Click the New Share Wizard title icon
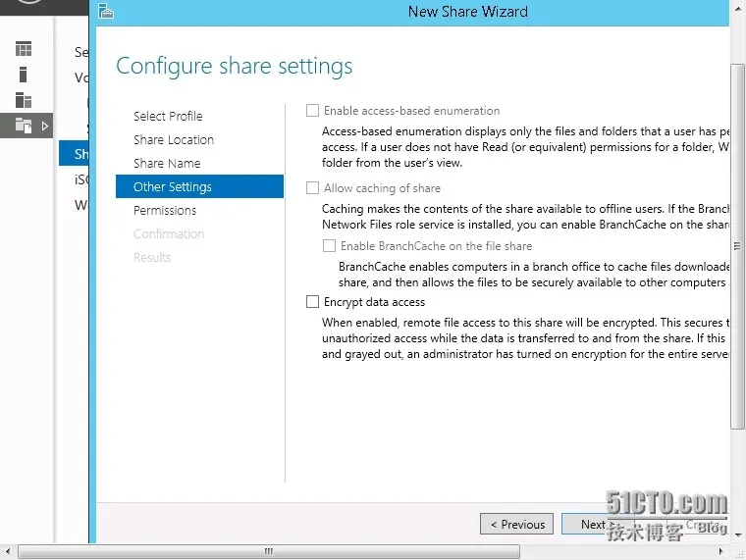The width and height of the screenshot is (746, 560). point(106,11)
